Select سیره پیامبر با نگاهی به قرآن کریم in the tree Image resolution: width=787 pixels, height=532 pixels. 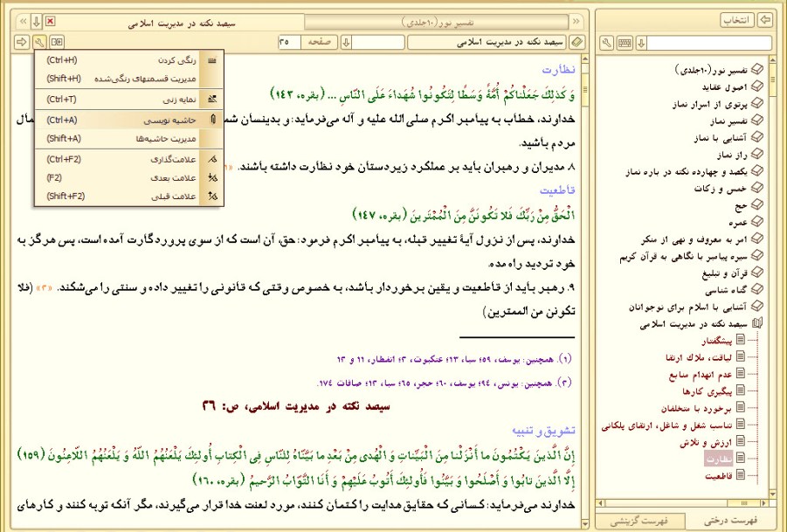point(684,257)
